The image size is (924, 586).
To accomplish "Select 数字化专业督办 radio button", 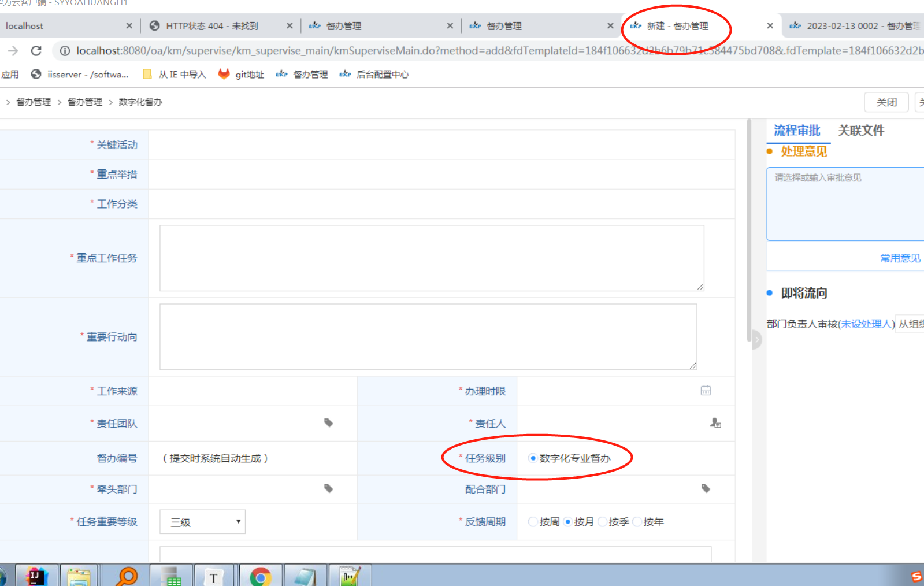I will [533, 458].
